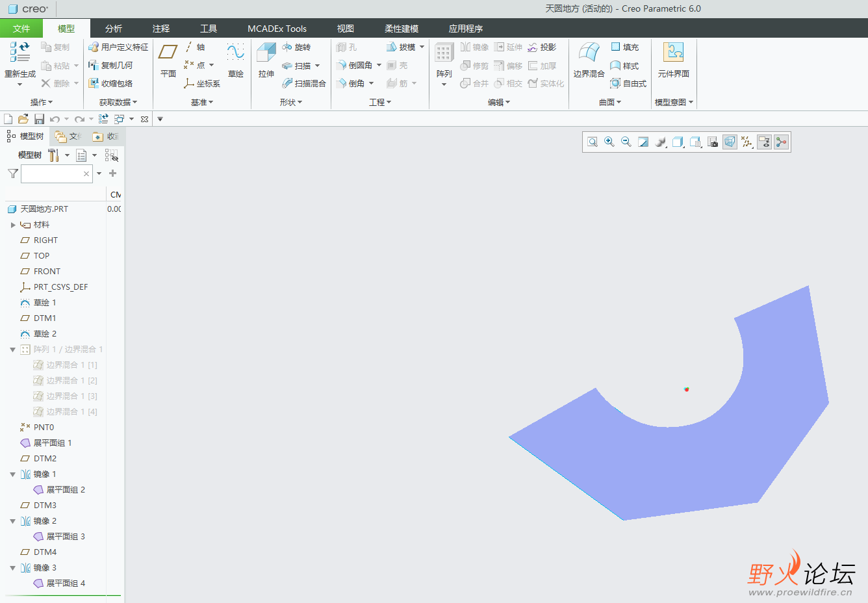Open the Saved Orientations dropdown

tap(696, 142)
